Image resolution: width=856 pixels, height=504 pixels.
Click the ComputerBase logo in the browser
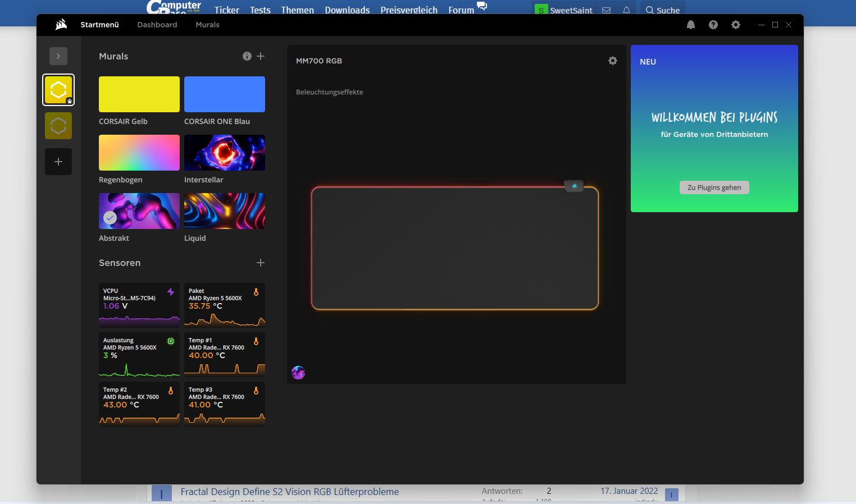pos(174,7)
